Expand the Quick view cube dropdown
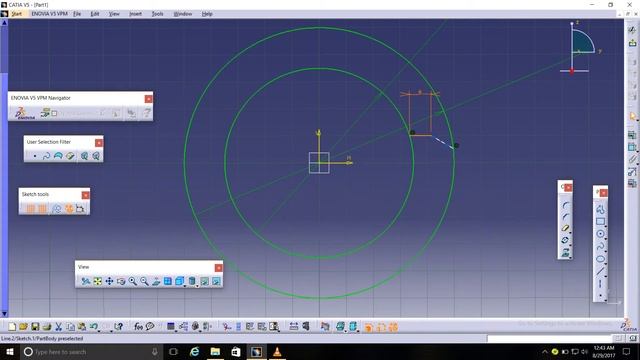The image size is (640, 360). 185,286
